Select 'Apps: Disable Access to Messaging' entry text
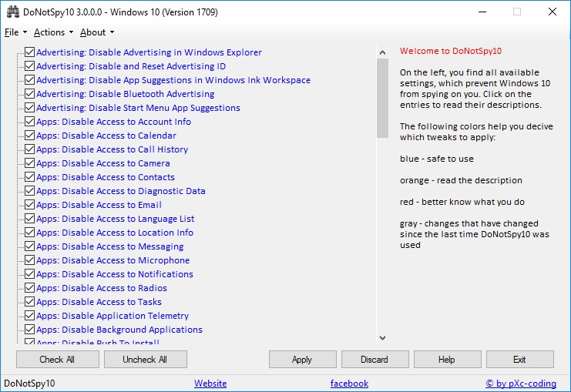 [109, 246]
